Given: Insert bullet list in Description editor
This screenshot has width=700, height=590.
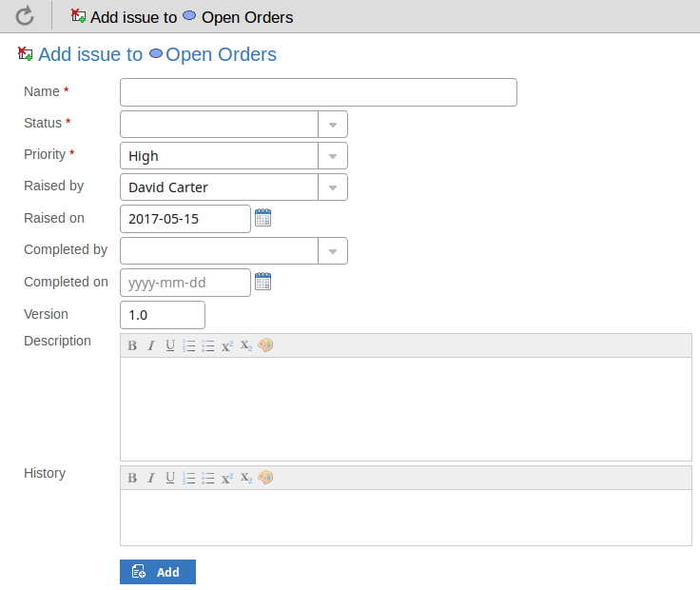Looking at the screenshot, I should [207, 346].
